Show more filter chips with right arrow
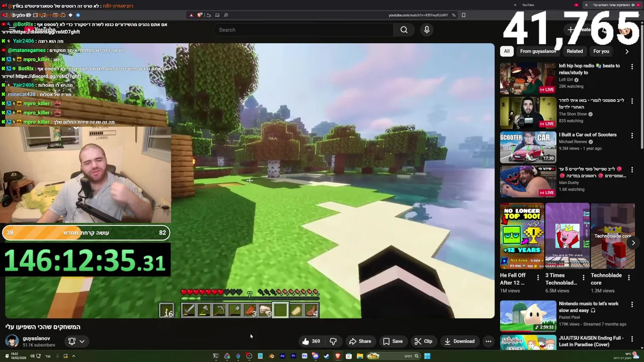The width and height of the screenshot is (644, 362). click(627, 51)
